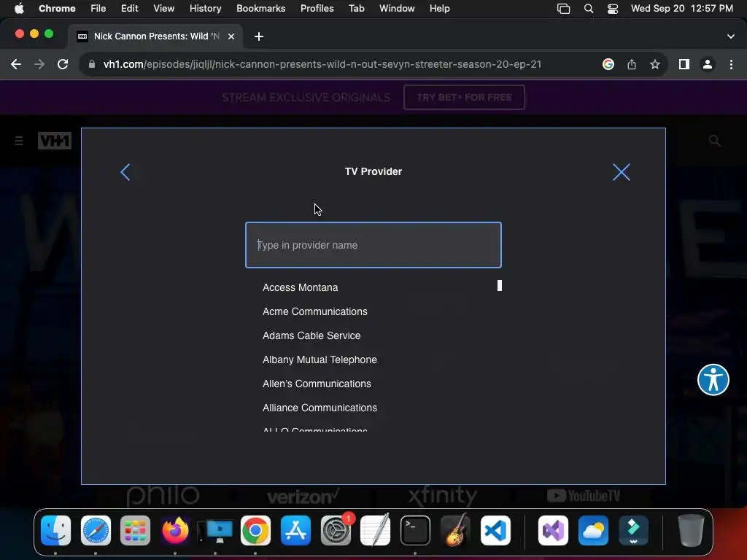Open a new Chrome tab
The width and height of the screenshot is (747, 560).
point(259,36)
